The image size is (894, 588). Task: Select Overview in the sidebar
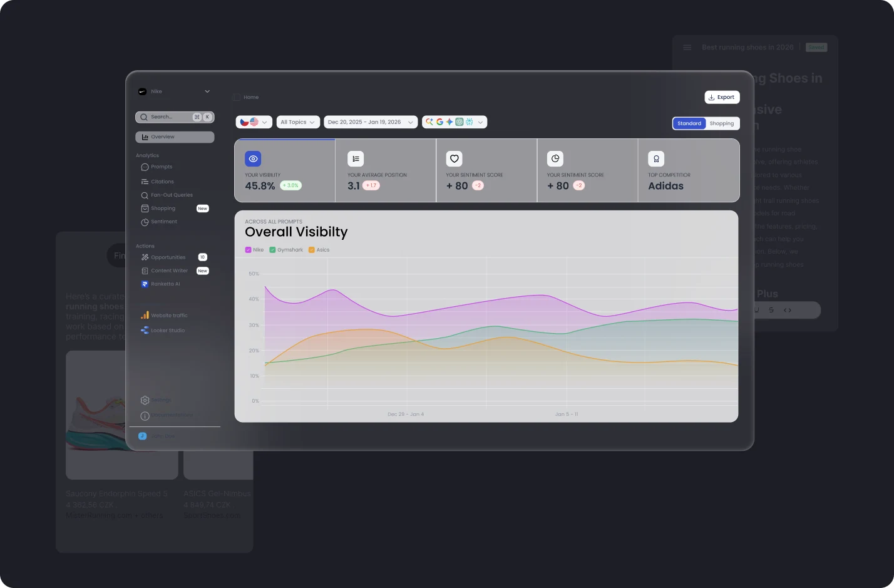175,137
